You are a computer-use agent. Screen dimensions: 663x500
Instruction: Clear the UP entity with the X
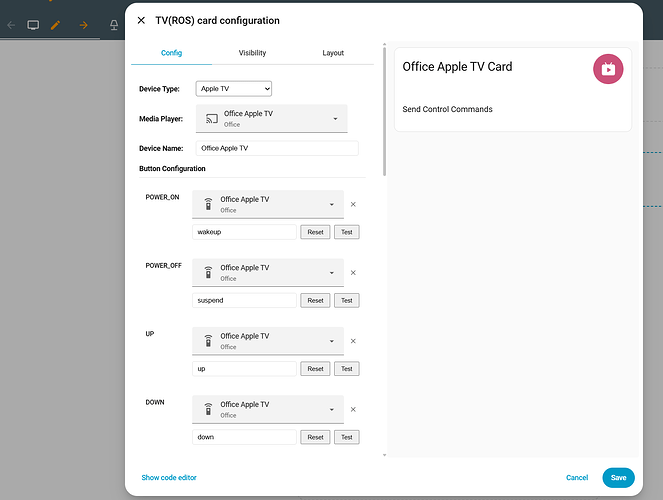click(353, 341)
